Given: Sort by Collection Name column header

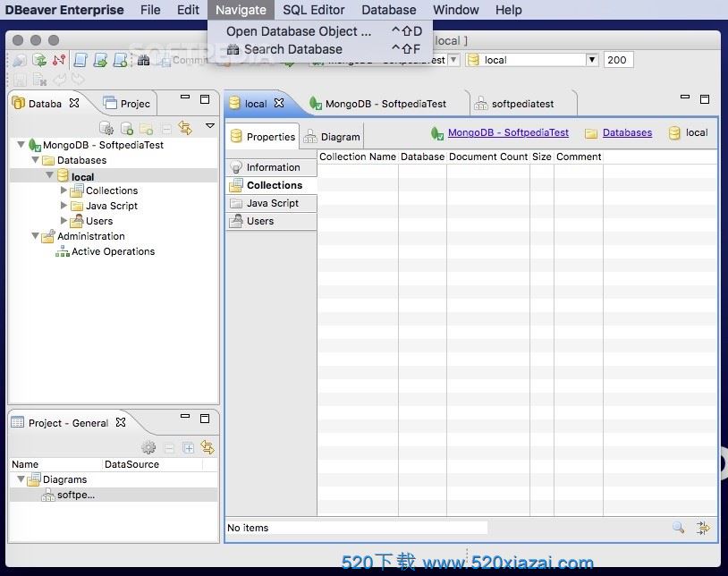Looking at the screenshot, I should pyautogui.click(x=358, y=157).
